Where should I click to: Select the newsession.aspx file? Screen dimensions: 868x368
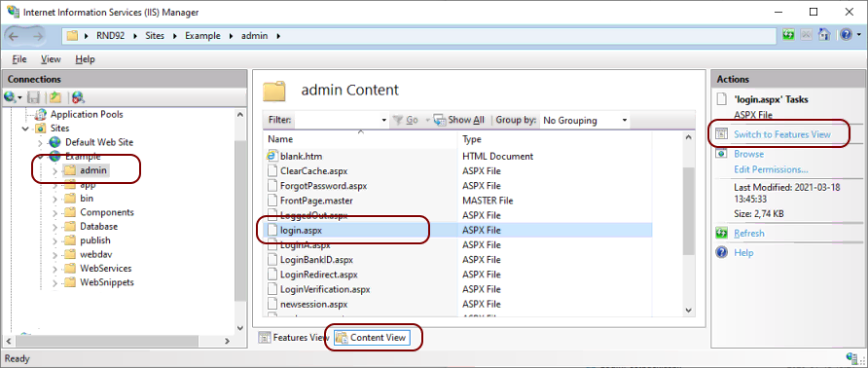[314, 305]
